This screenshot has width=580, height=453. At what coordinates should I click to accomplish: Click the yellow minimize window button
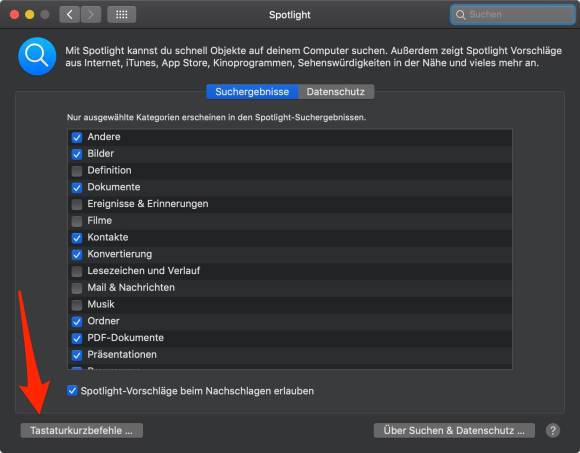pyautogui.click(x=30, y=15)
